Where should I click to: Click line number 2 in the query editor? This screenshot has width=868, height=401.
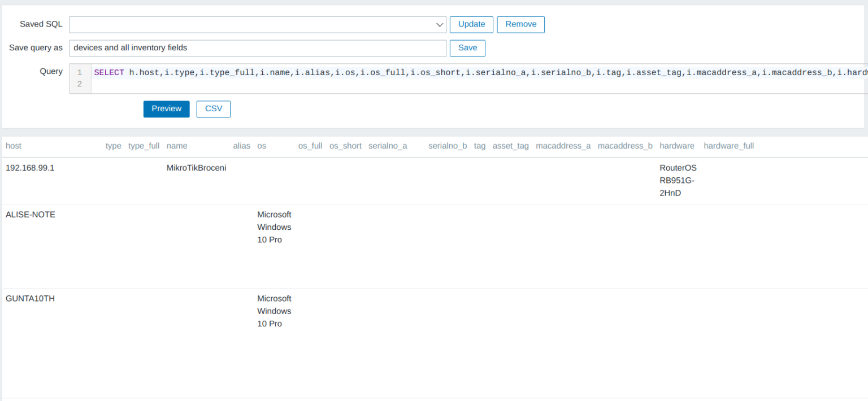[x=79, y=84]
